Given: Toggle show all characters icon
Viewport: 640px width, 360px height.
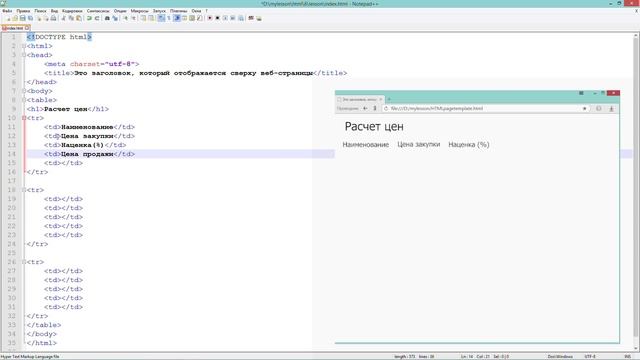Looking at the screenshot, I should pyautogui.click(x=169, y=18).
